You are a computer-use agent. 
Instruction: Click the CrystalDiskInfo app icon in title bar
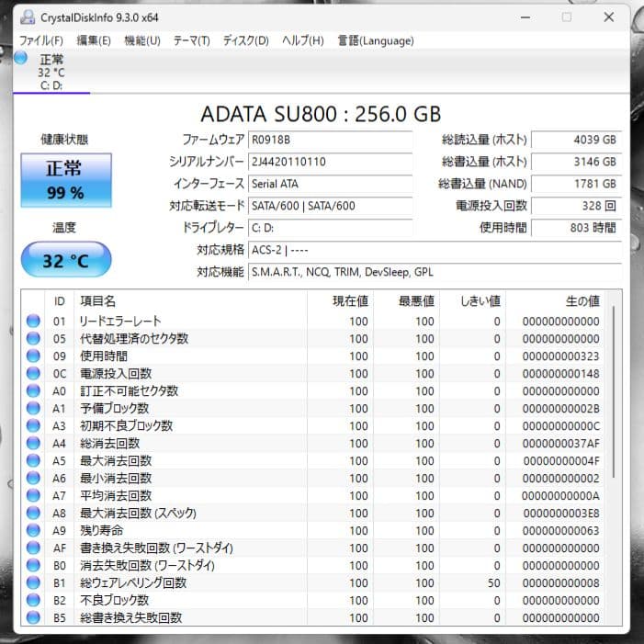28,17
